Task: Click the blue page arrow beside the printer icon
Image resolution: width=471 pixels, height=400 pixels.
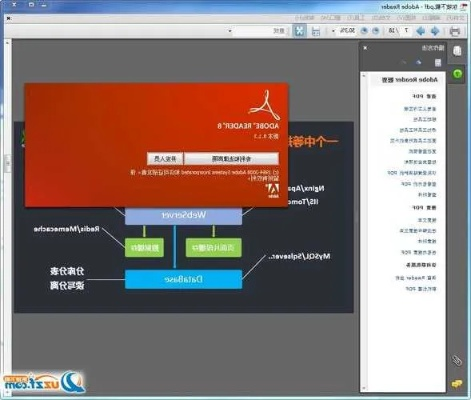Action: 435,31
